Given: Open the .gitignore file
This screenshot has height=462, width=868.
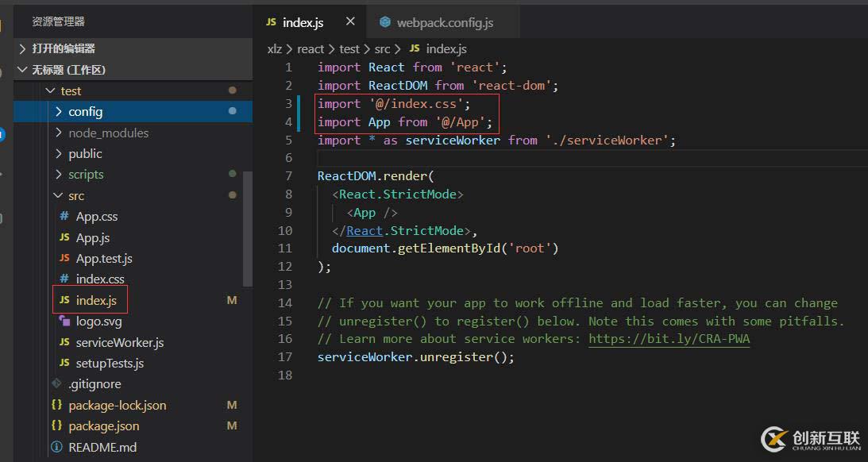Looking at the screenshot, I should coord(95,384).
